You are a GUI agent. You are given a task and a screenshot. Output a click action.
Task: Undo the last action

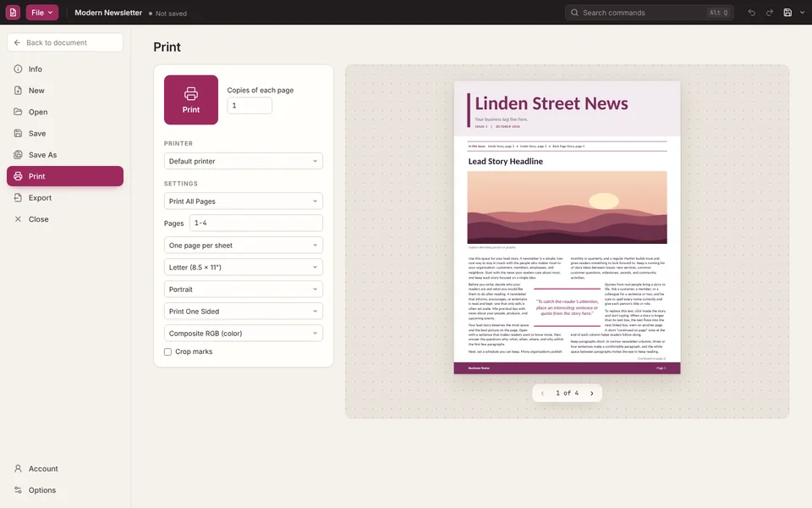click(x=751, y=13)
